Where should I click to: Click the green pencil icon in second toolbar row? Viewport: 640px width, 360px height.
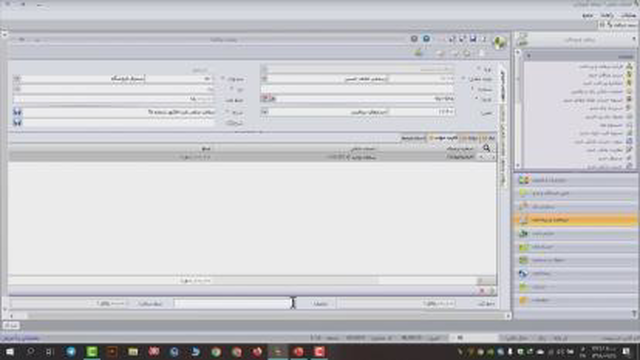point(418,53)
